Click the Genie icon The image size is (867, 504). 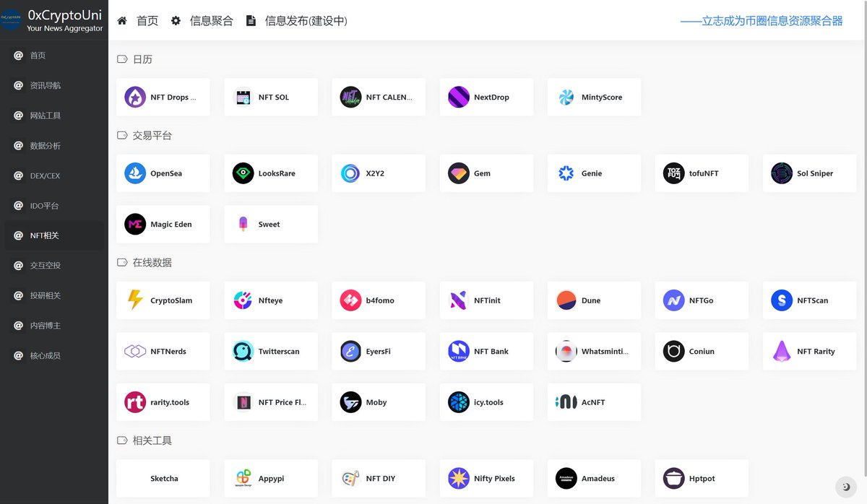click(x=566, y=173)
